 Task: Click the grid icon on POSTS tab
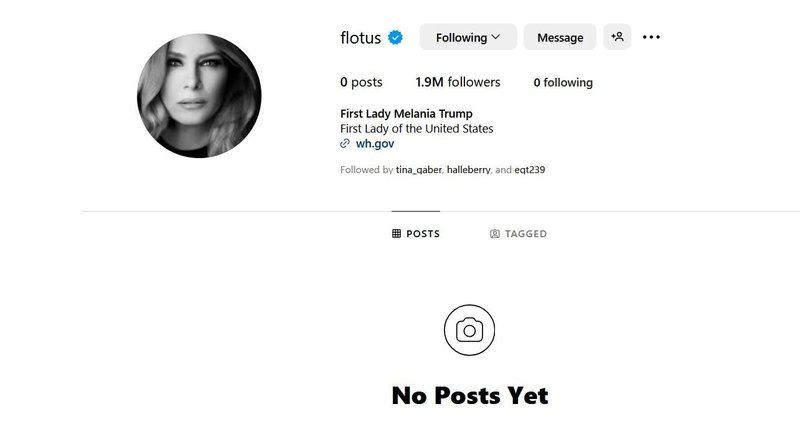click(396, 234)
